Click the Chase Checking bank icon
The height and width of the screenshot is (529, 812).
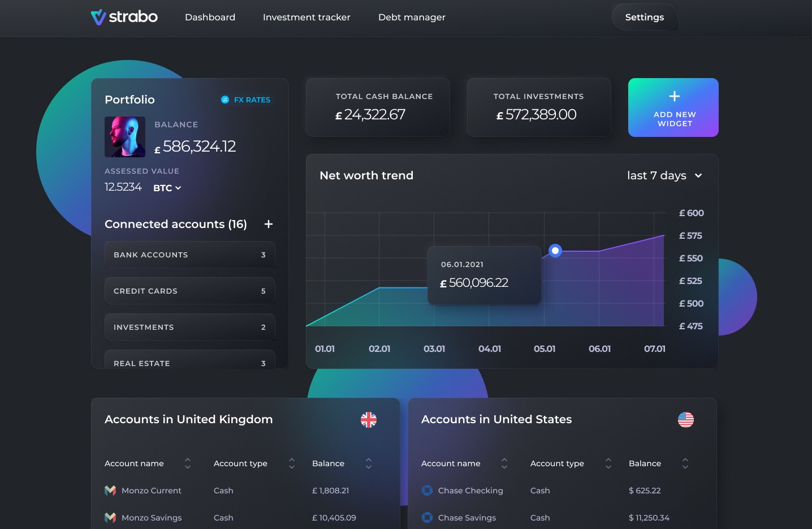(x=427, y=491)
